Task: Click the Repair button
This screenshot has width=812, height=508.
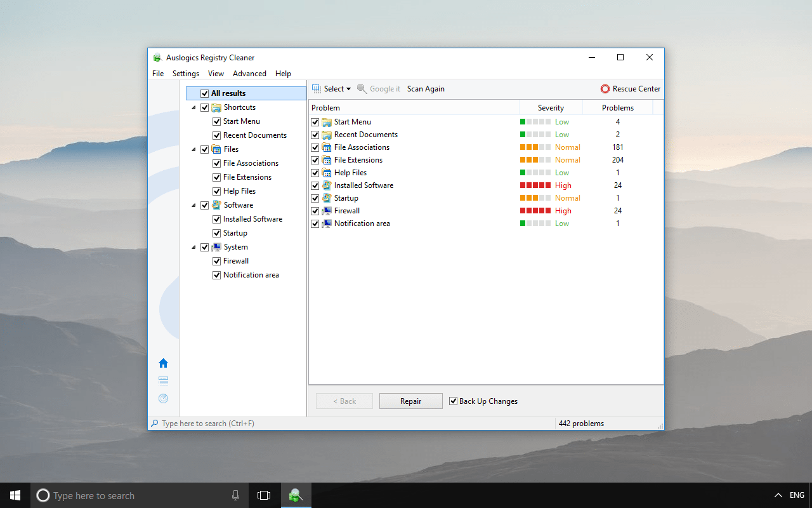Action: [411, 401]
